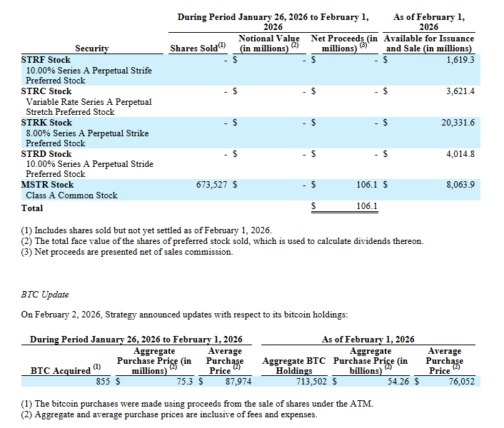The image size is (504, 428).
Task: Click BTC footnote (1) about ATM proceeds
Action: coord(197,404)
